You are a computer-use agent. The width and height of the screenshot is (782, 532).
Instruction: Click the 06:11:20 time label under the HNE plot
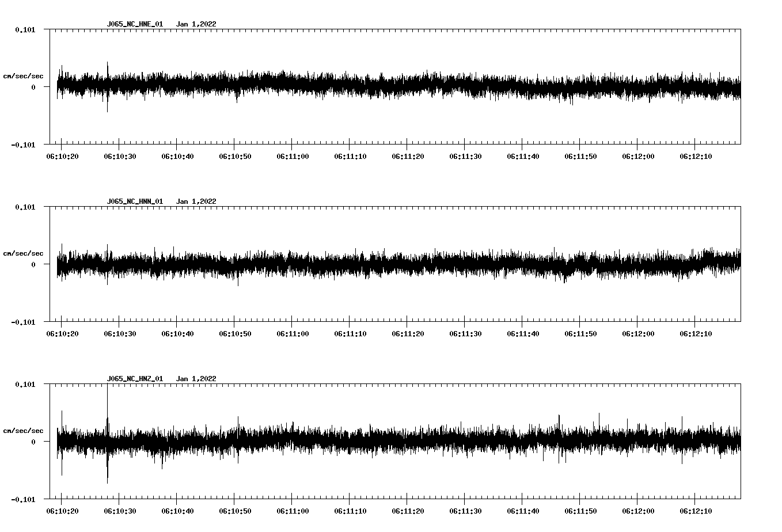point(408,157)
